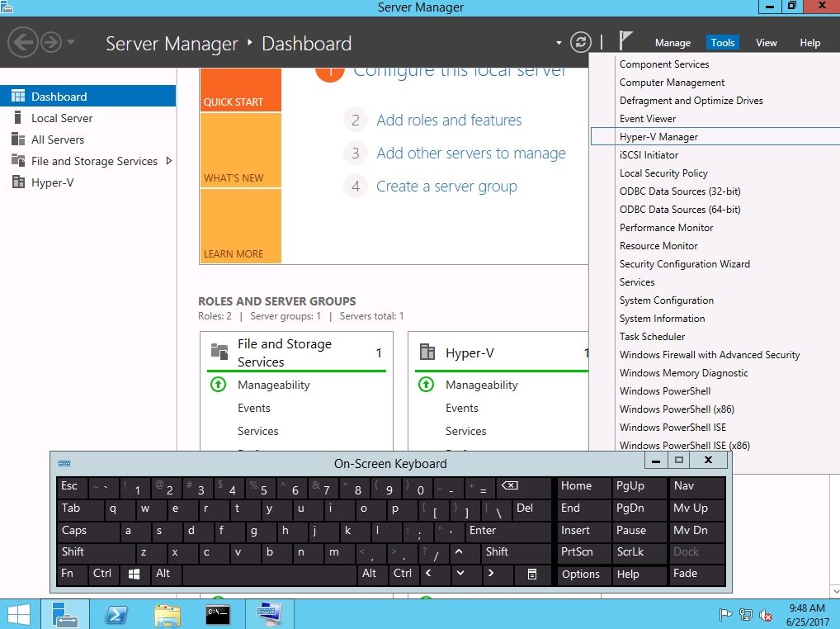Click Add roles and features link

[x=449, y=120]
